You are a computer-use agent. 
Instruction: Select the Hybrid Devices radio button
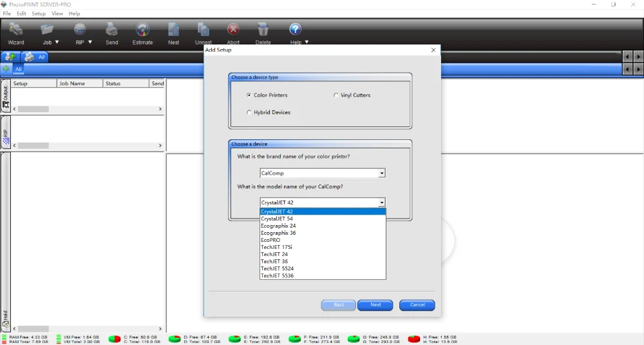point(249,112)
